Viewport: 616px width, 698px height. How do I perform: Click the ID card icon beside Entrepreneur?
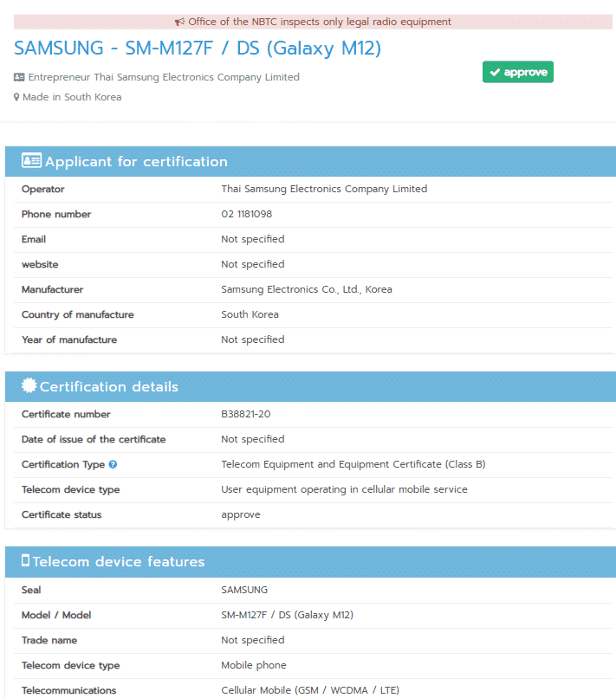(19, 77)
